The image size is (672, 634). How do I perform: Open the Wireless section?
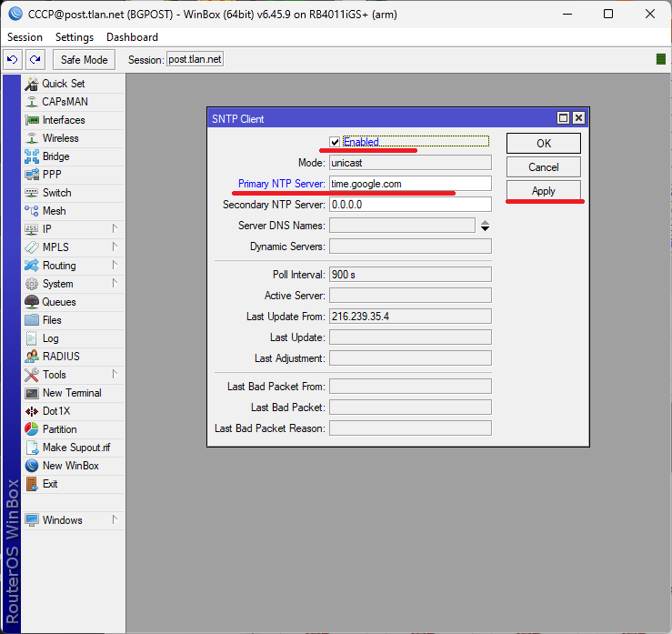tap(60, 138)
